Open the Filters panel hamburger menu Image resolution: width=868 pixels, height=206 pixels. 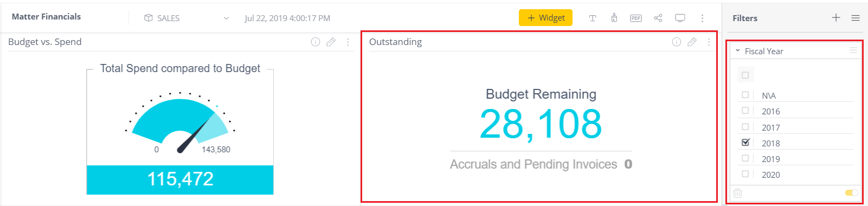[856, 18]
